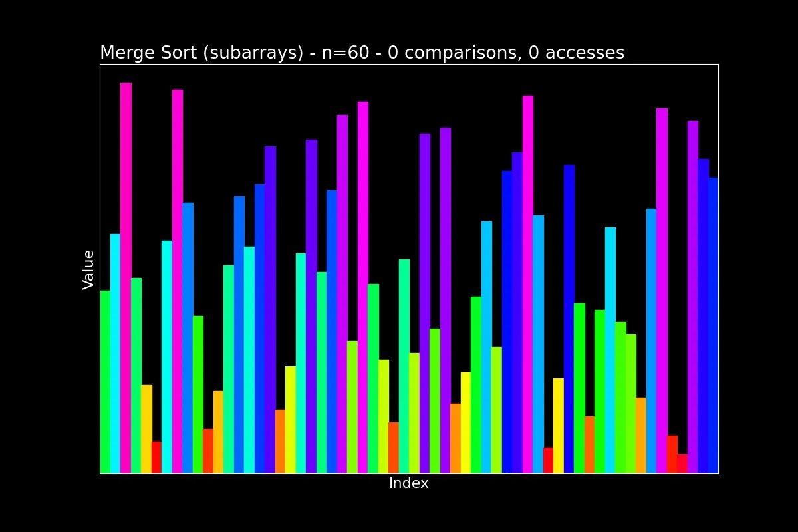Pick the cyan bar left of tallest bar
This screenshot has height=532, width=798.
tap(115, 354)
